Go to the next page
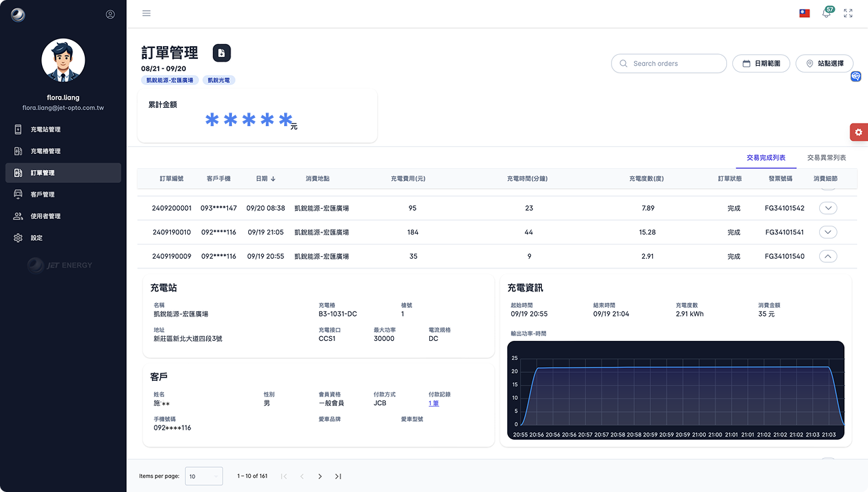 coord(320,476)
